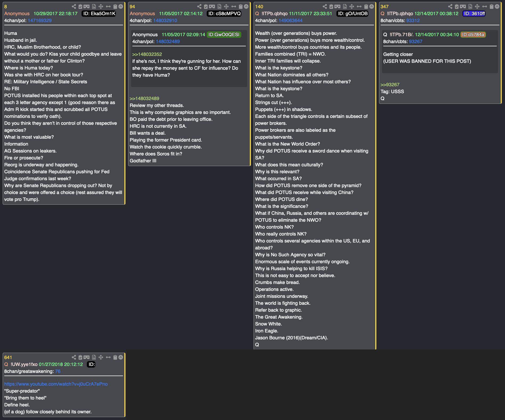This screenshot has width=505, height=420.
Task: Click the image file icon on post 140
Action: [345, 6]
